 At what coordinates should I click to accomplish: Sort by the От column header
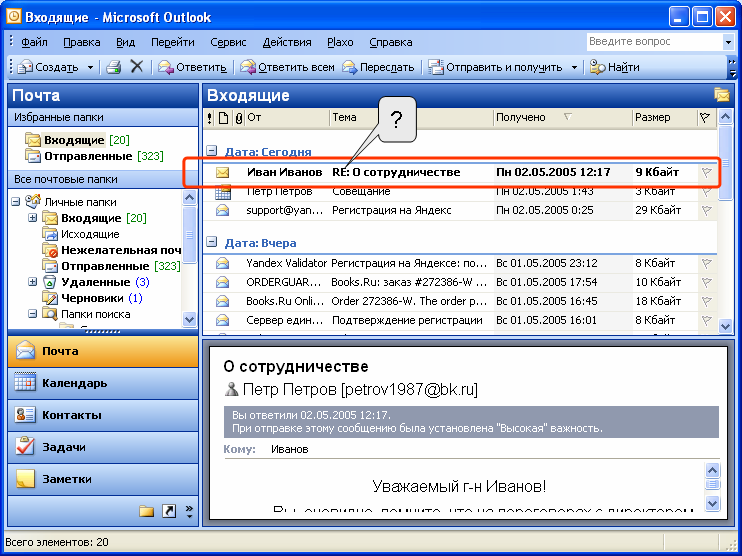287,117
